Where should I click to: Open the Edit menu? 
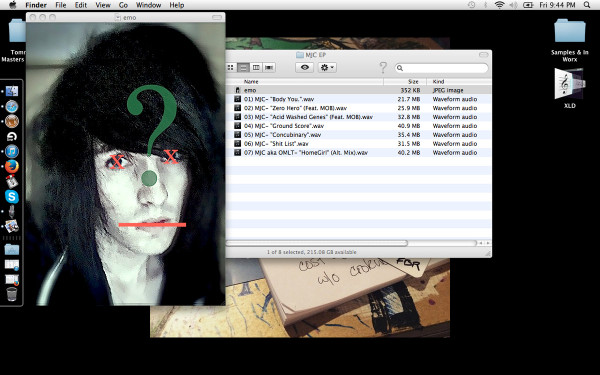coord(81,5)
